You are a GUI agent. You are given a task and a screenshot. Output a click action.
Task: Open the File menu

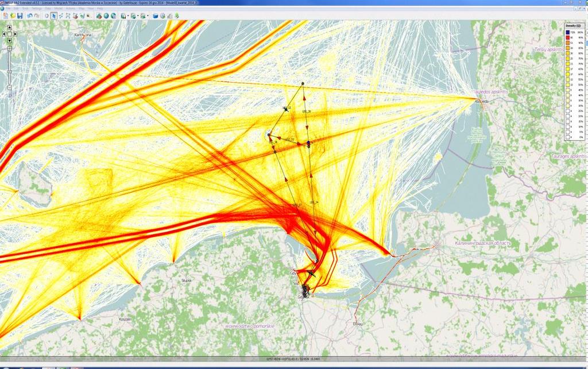pyautogui.click(x=8, y=8)
